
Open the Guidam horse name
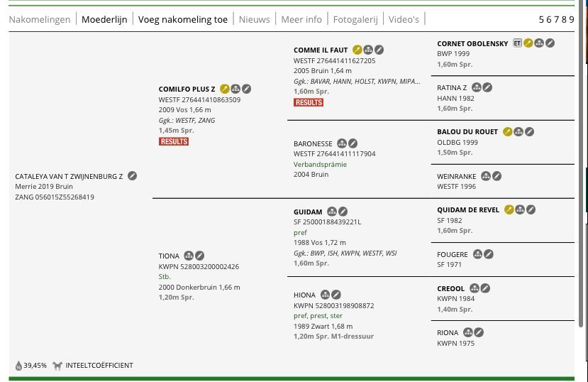click(308, 212)
